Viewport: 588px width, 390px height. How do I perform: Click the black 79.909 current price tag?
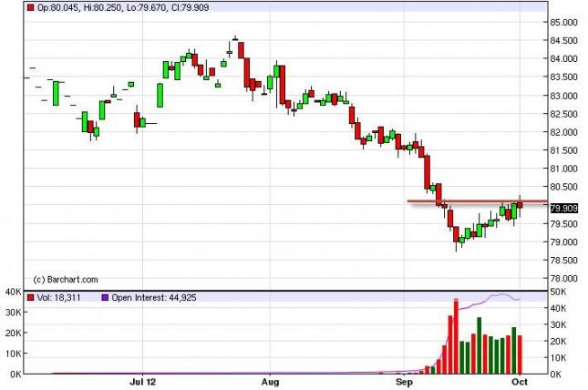pyautogui.click(x=564, y=208)
